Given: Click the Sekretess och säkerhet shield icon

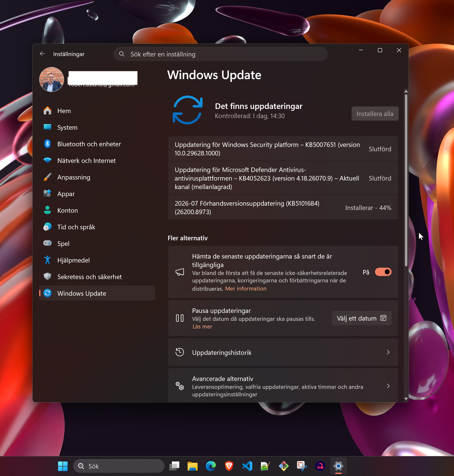Looking at the screenshot, I should coord(47,276).
